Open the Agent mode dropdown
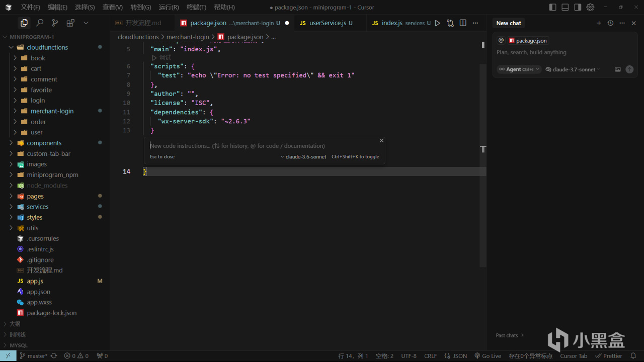The height and width of the screenshot is (362, 644). pyautogui.click(x=519, y=69)
